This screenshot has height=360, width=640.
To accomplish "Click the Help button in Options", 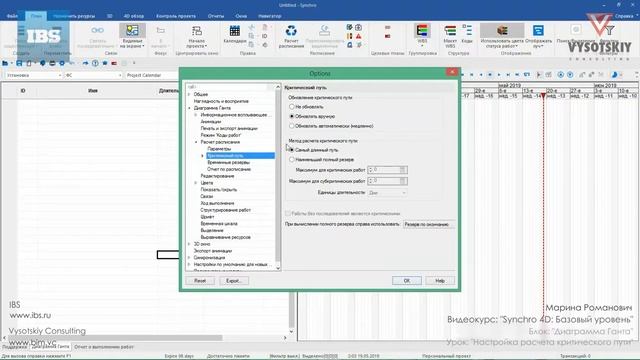I will pyautogui.click(x=440, y=281).
